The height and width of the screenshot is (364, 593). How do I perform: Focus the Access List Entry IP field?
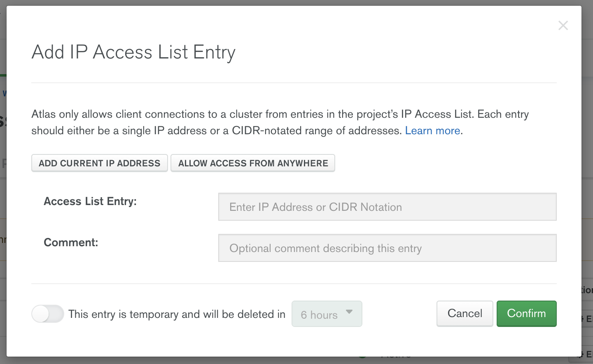(387, 207)
